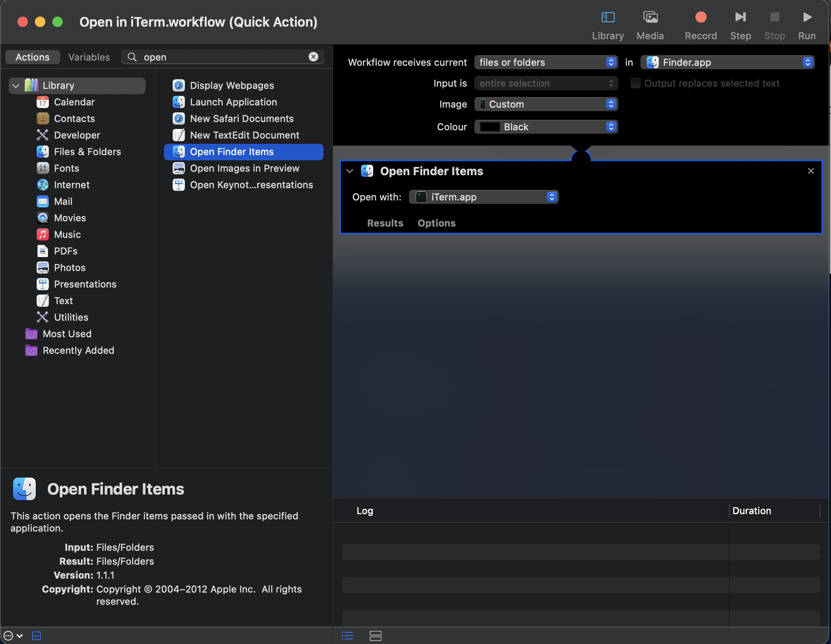Select the Calendar category
831x644 pixels.
(x=74, y=102)
